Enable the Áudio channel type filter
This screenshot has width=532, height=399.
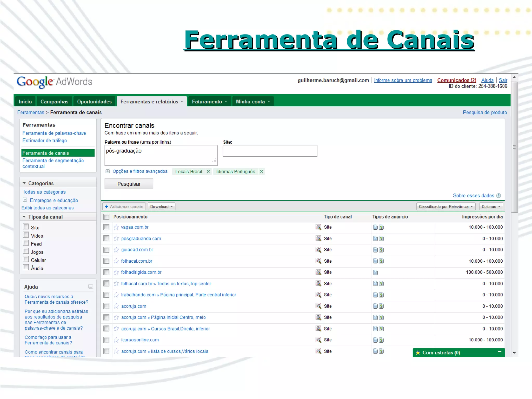[x=26, y=267]
